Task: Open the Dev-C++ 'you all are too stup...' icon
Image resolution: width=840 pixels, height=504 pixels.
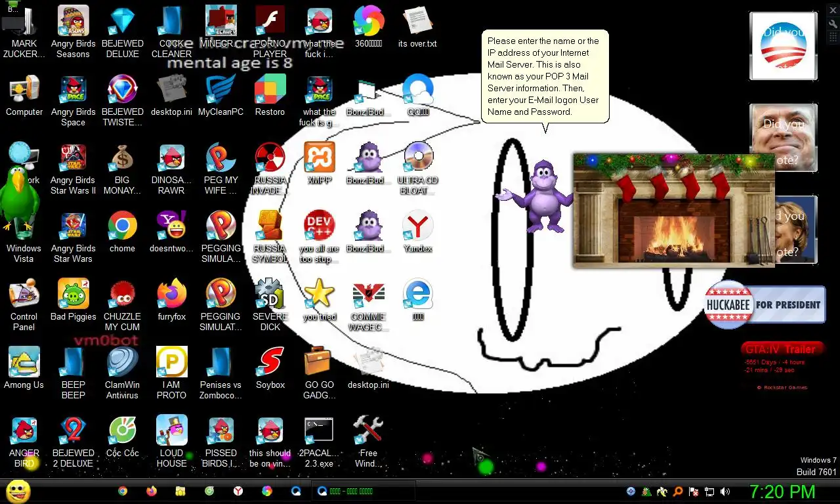Action: (320, 236)
